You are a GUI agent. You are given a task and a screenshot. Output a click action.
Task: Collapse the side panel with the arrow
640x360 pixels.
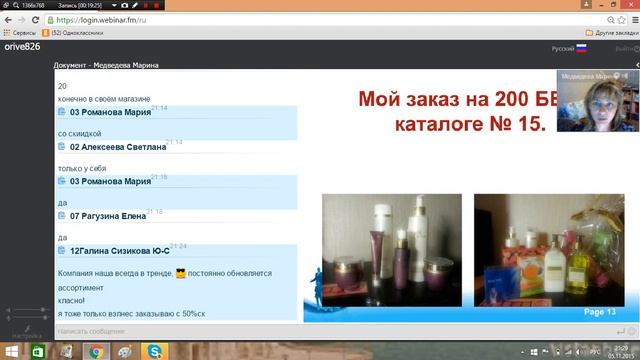tap(637, 65)
